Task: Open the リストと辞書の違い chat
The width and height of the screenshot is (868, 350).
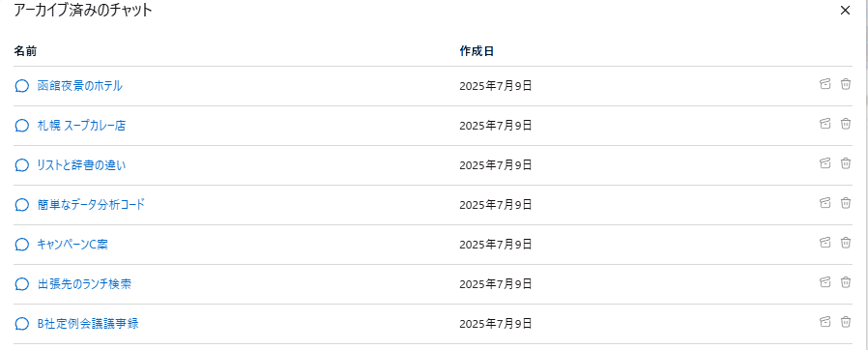Action: click(81, 165)
